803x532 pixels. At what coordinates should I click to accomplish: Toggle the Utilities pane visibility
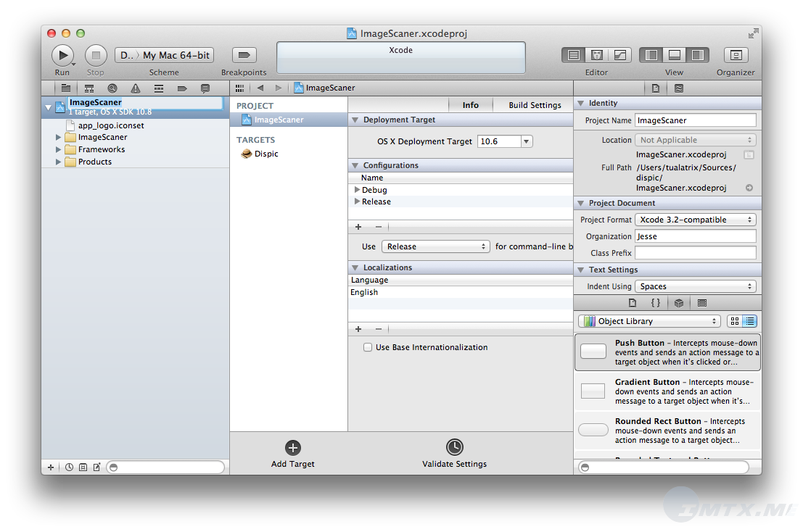pos(698,55)
